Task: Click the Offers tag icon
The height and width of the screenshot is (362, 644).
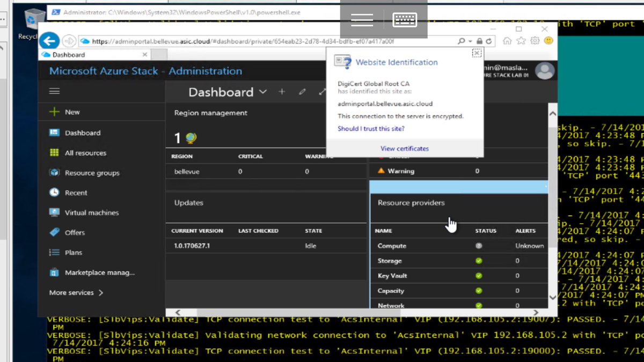Action: (x=54, y=232)
